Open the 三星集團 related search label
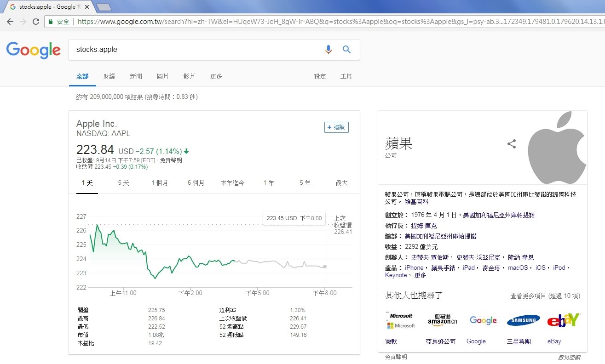605x364 pixels. (519, 341)
